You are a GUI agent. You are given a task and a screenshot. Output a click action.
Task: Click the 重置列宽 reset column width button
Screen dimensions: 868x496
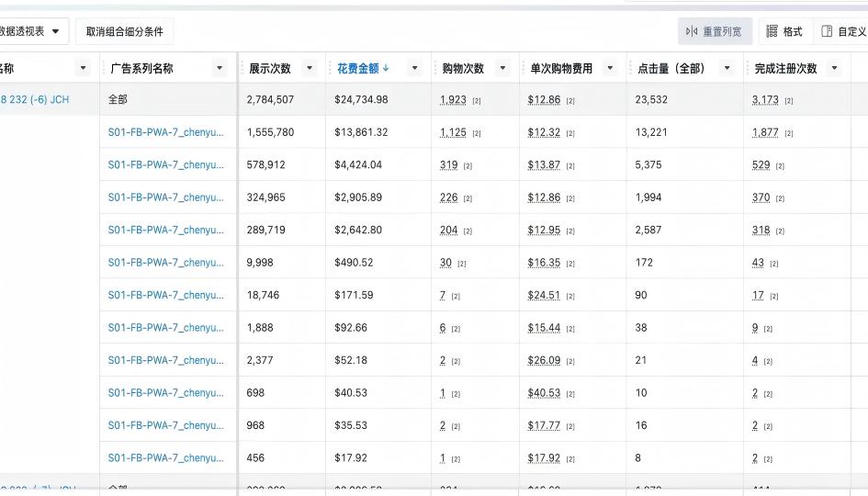(716, 31)
